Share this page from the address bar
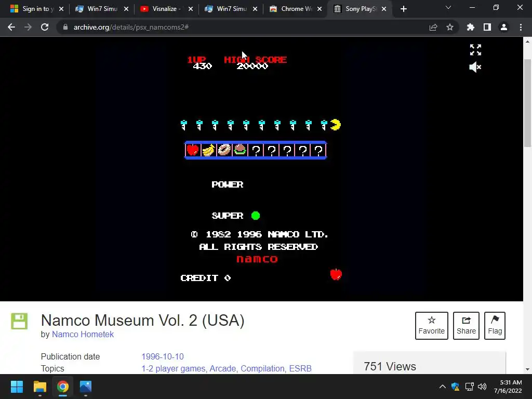The image size is (532, 399). click(433, 27)
